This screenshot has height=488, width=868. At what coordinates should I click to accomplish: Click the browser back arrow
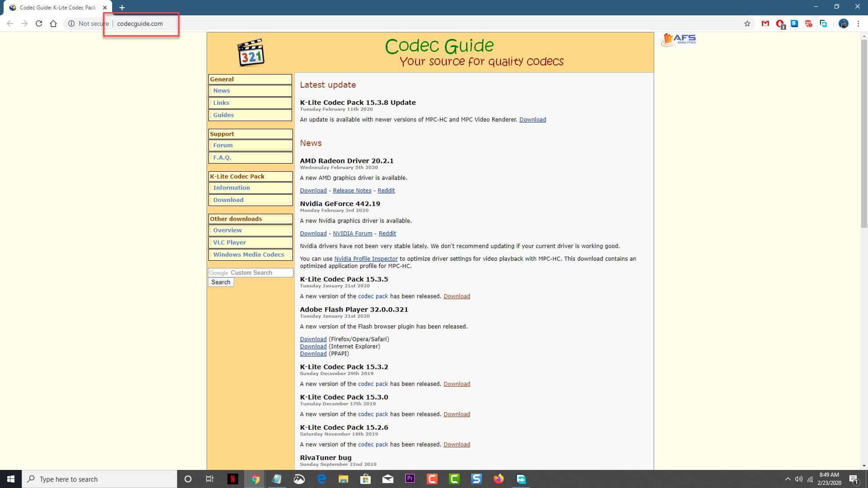pos(10,23)
